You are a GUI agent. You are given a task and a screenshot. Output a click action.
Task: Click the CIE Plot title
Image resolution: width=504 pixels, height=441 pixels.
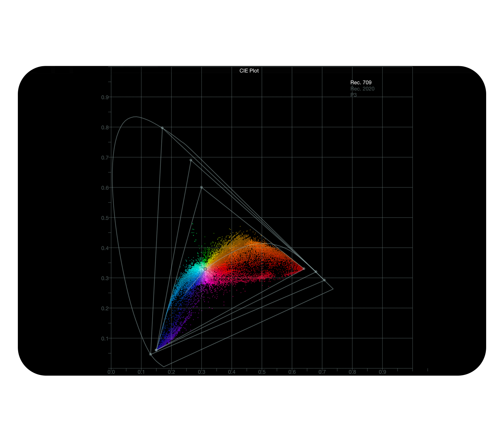[249, 71]
